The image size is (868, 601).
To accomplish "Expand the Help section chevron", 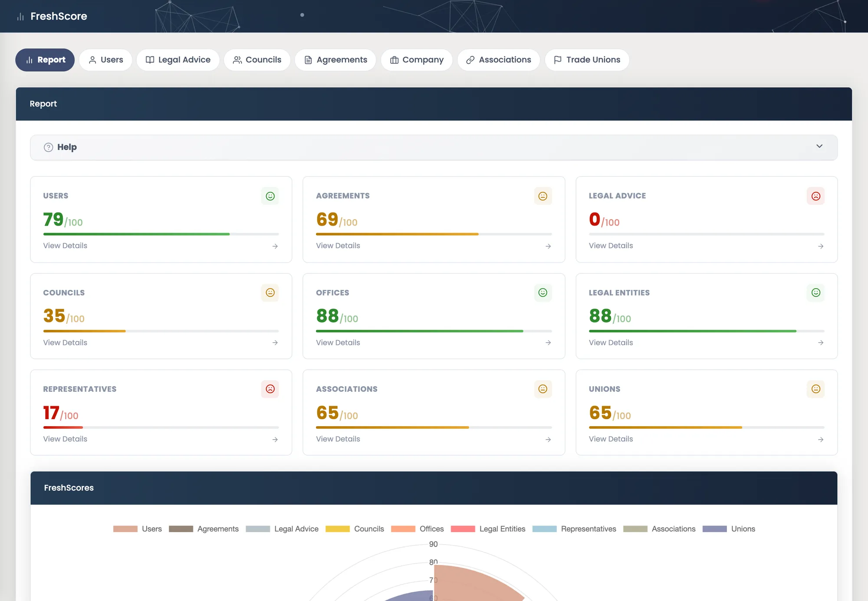I will click(x=819, y=146).
